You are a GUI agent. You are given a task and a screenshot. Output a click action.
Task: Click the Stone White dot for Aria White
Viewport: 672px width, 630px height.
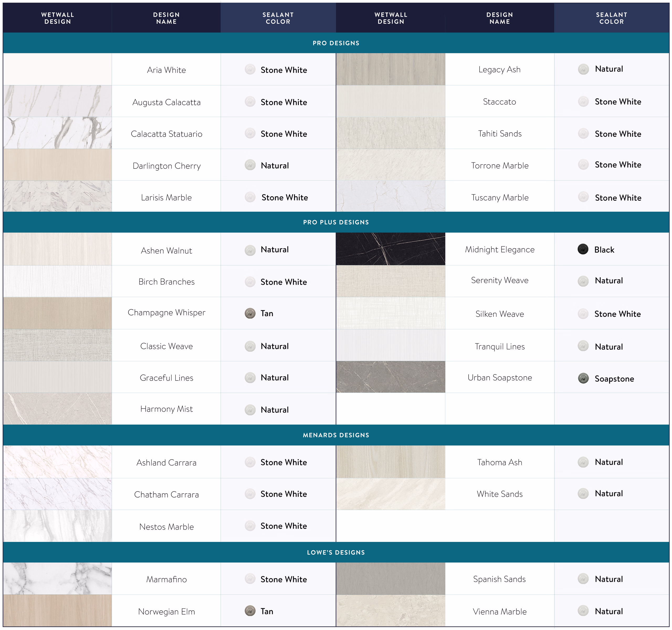point(250,70)
